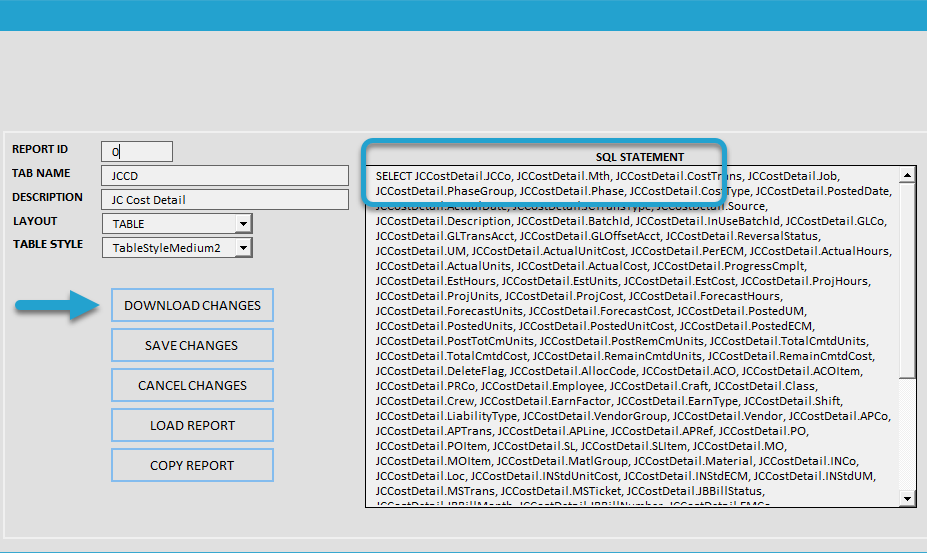
Task: Click JCCostDetail.INStdUM in the SQL text
Action: (813, 476)
